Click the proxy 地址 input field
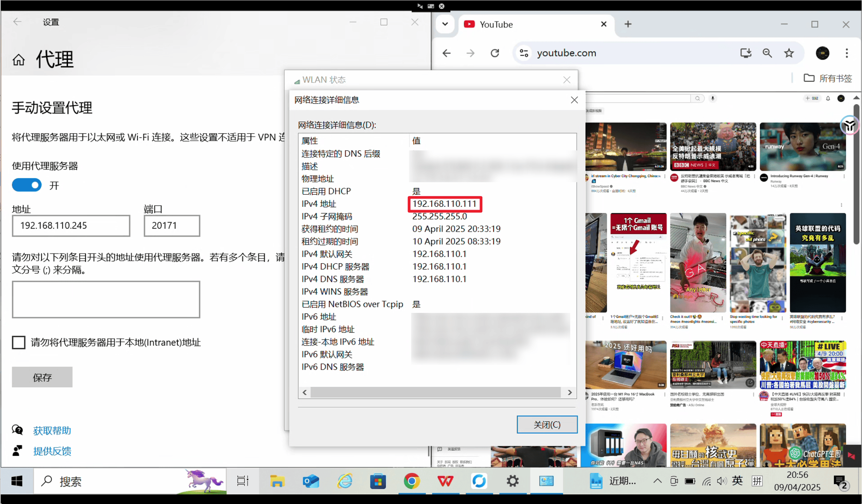The width and height of the screenshot is (862, 504). point(71,225)
